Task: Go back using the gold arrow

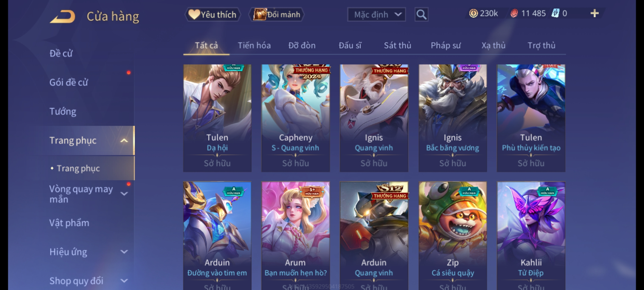Action: point(62,16)
